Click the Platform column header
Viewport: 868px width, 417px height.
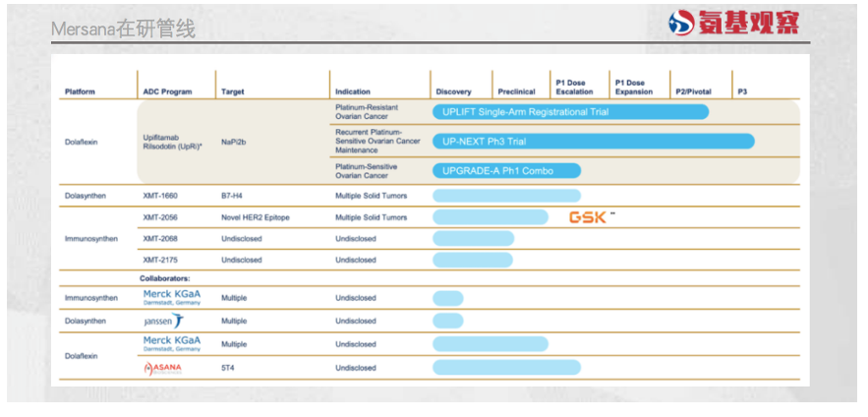pos(80,91)
